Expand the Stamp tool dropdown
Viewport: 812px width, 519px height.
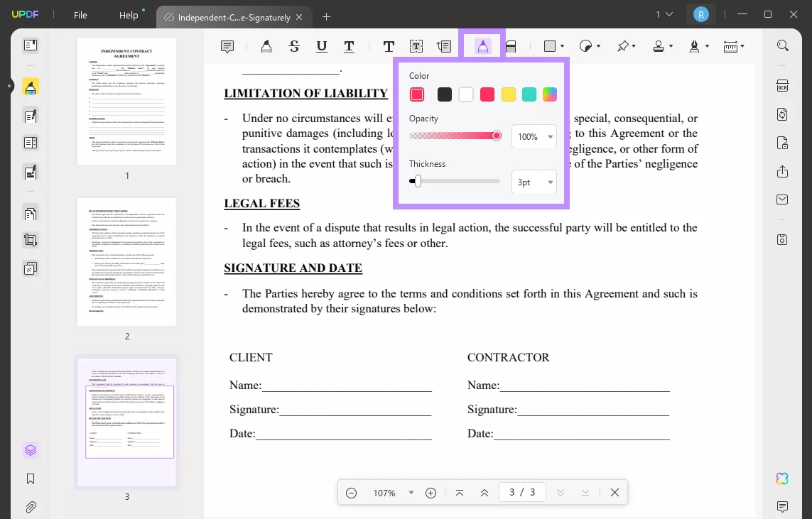tap(671, 47)
